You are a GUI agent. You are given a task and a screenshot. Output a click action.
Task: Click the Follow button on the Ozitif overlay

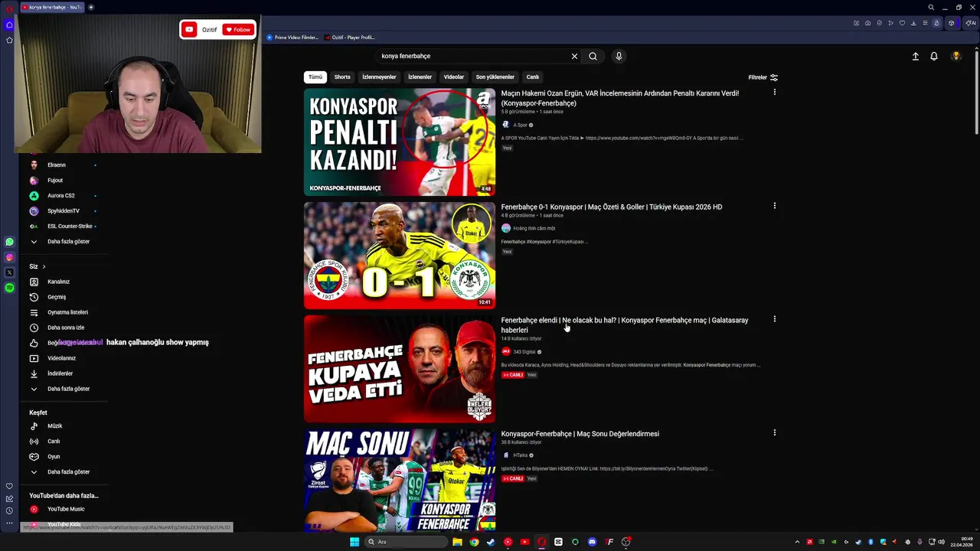(x=238, y=30)
